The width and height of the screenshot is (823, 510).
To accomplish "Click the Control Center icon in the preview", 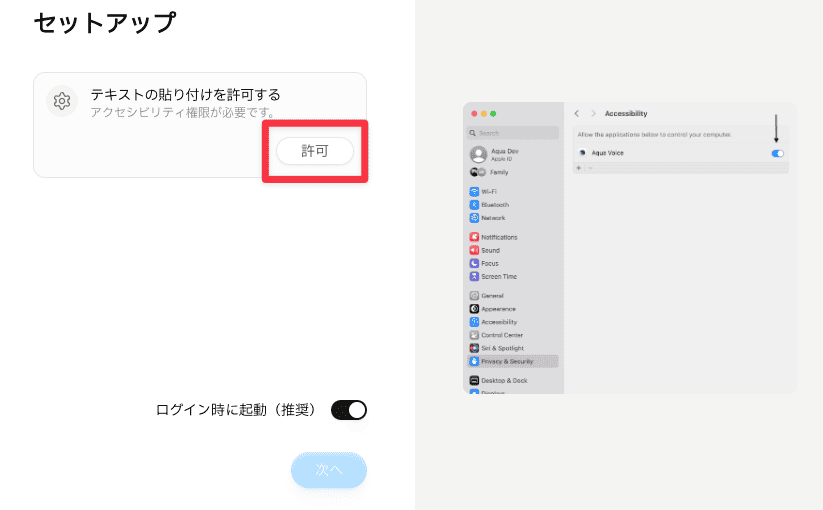I will [474, 335].
